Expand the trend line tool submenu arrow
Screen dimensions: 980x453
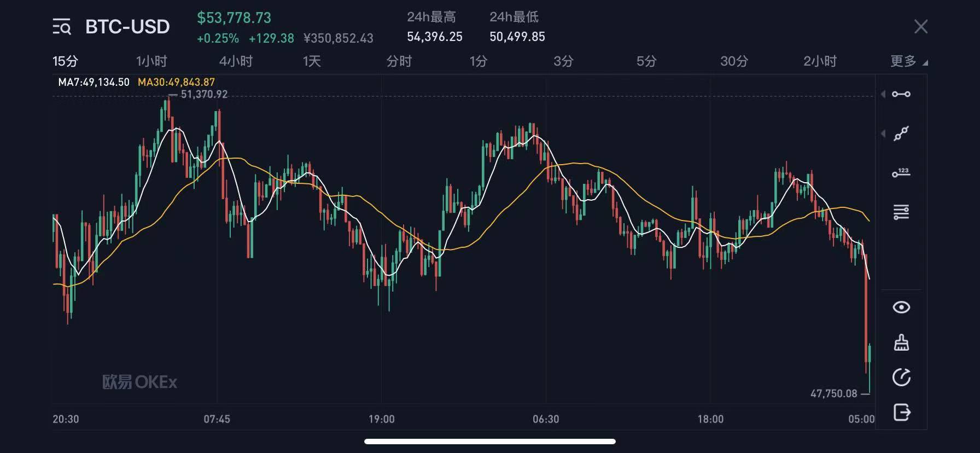click(883, 133)
